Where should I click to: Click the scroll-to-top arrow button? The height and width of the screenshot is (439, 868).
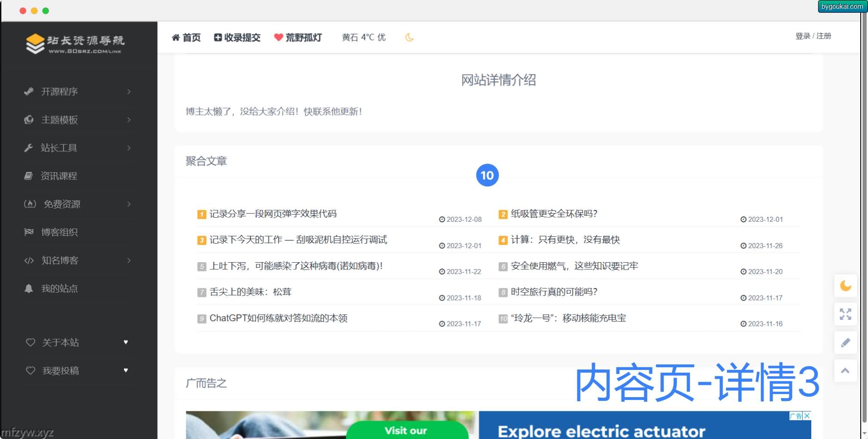click(845, 371)
